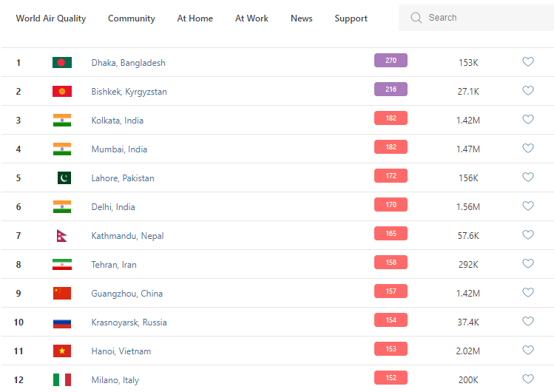Click the Pakistan flag beside Lahore
554x392 pixels.
pyautogui.click(x=64, y=178)
